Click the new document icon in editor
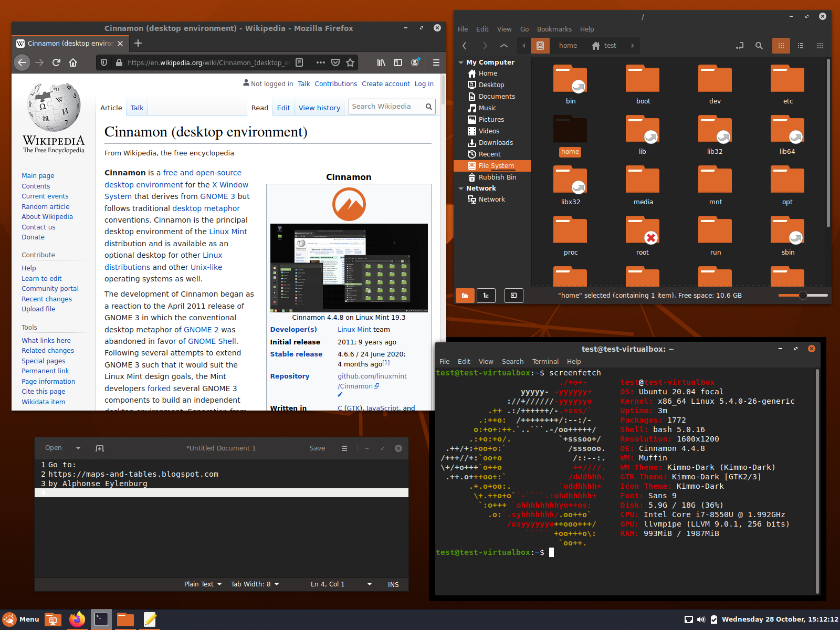This screenshot has width=840, height=630. 100,448
